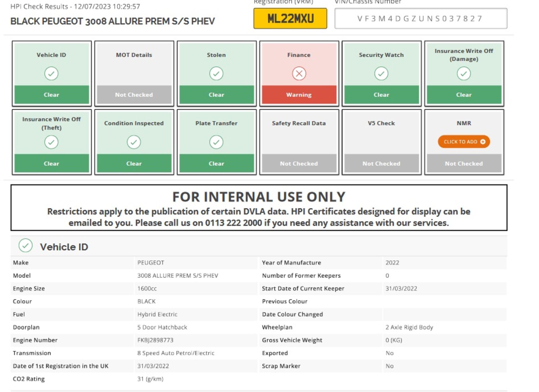The image size is (539, 392).
Task: Click the Wheelplan value 2 Axle Rigid Body
Action: click(409, 327)
